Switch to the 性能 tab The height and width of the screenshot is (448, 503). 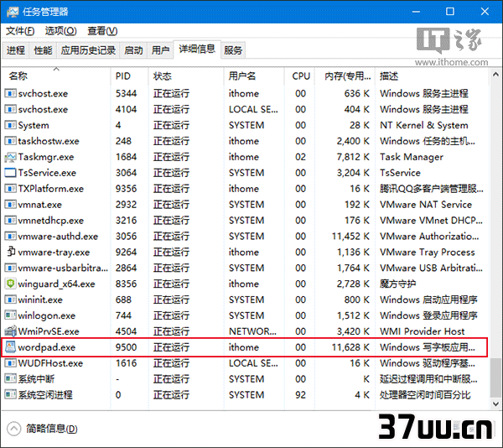(43, 50)
